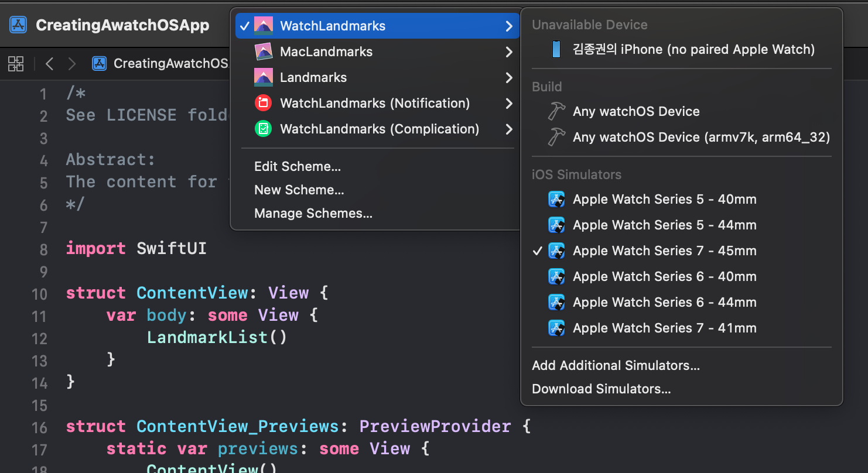Image resolution: width=868 pixels, height=473 pixels.
Task: Click the MacLandmarks scheme icon
Action: coord(264,52)
